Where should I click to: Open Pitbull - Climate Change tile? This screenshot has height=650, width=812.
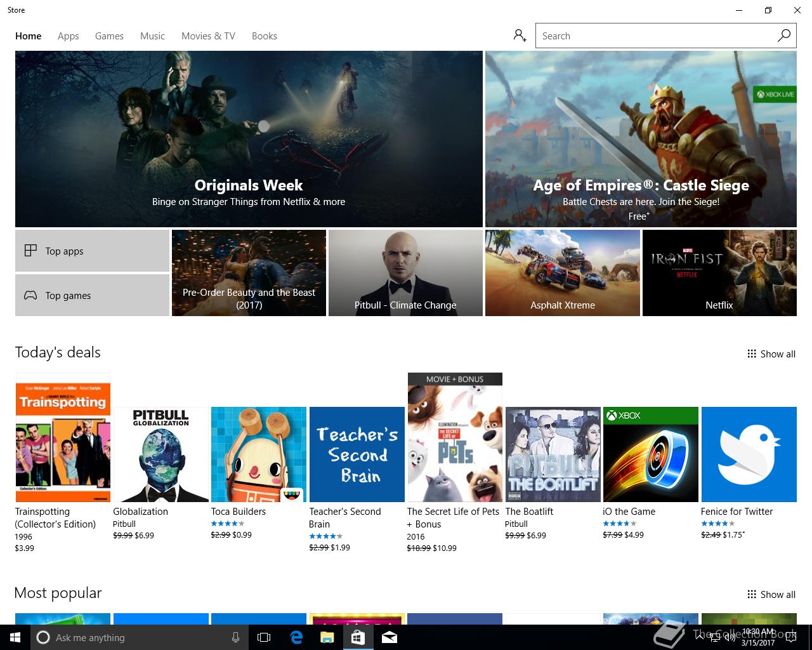coord(405,273)
